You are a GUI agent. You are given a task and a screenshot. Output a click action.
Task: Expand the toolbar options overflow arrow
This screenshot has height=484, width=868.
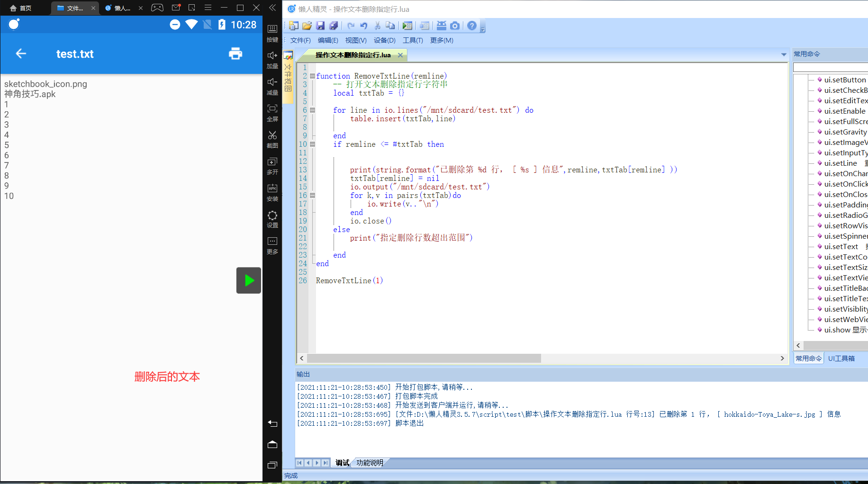pyautogui.click(x=483, y=30)
